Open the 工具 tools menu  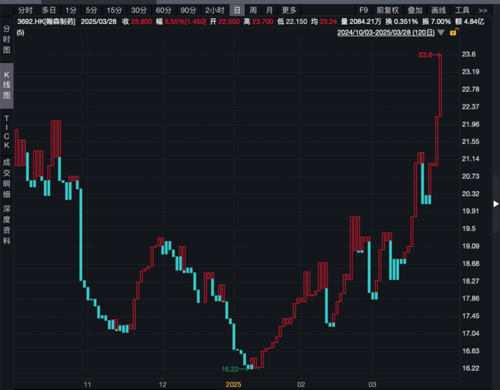[462, 10]
